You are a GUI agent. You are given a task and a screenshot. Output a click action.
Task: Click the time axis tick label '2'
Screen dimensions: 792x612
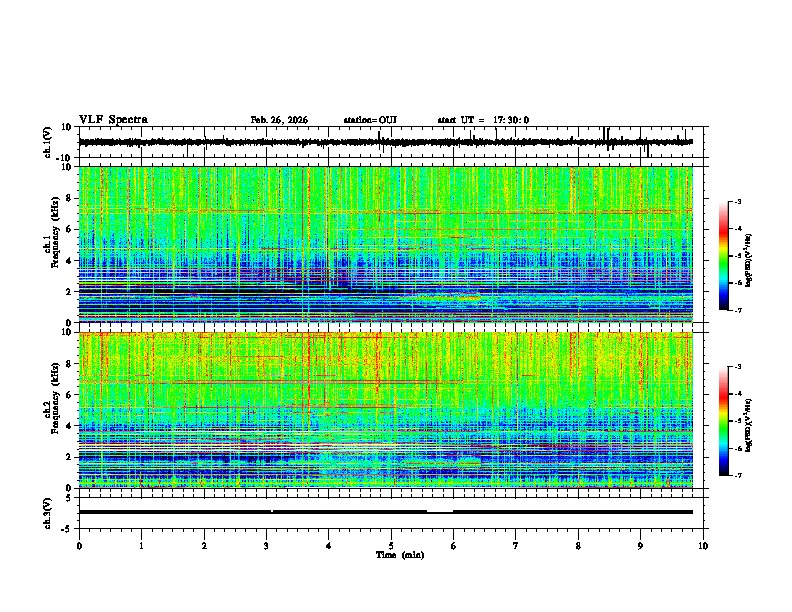click(x=204, y=546)
